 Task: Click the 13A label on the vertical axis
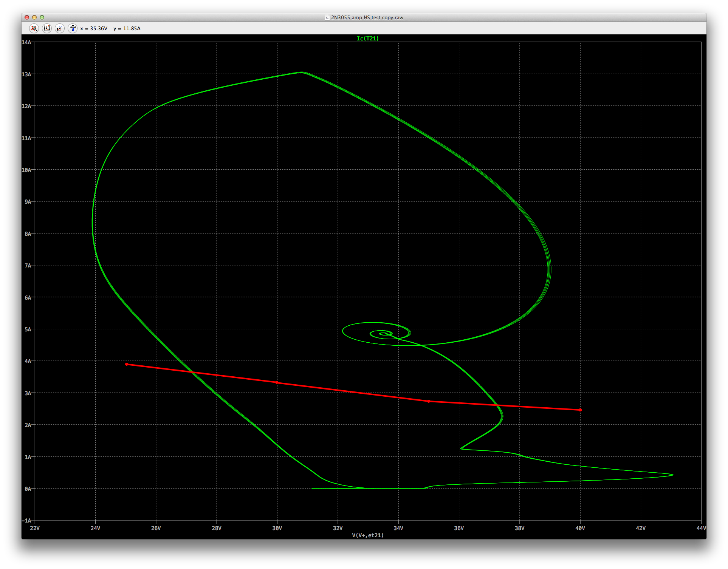tap(26, 74)
